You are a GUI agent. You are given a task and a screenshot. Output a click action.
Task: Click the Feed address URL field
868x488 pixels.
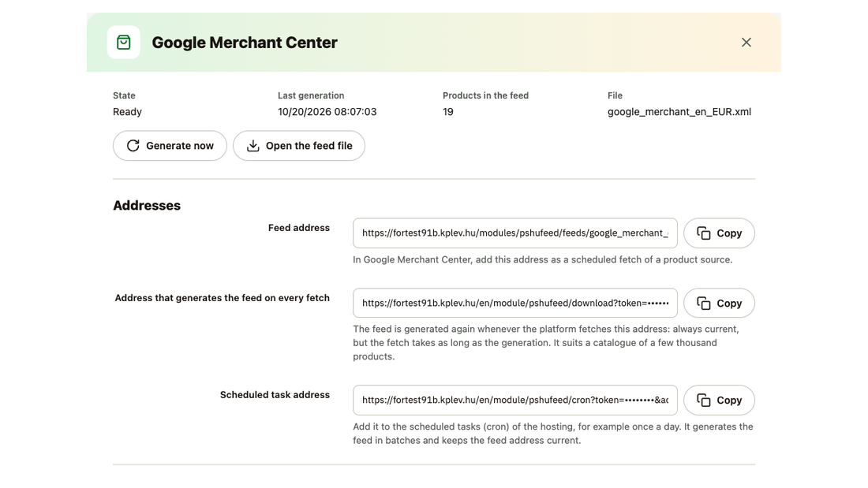tap(514, 233)
